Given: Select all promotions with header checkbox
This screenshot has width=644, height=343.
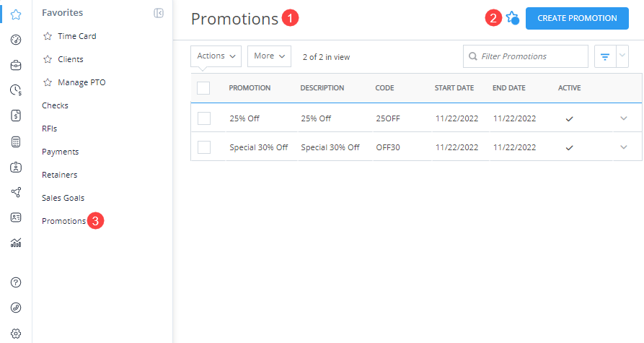Looking at the screenshot, I should pyautogui.click(x=203, y=88).
